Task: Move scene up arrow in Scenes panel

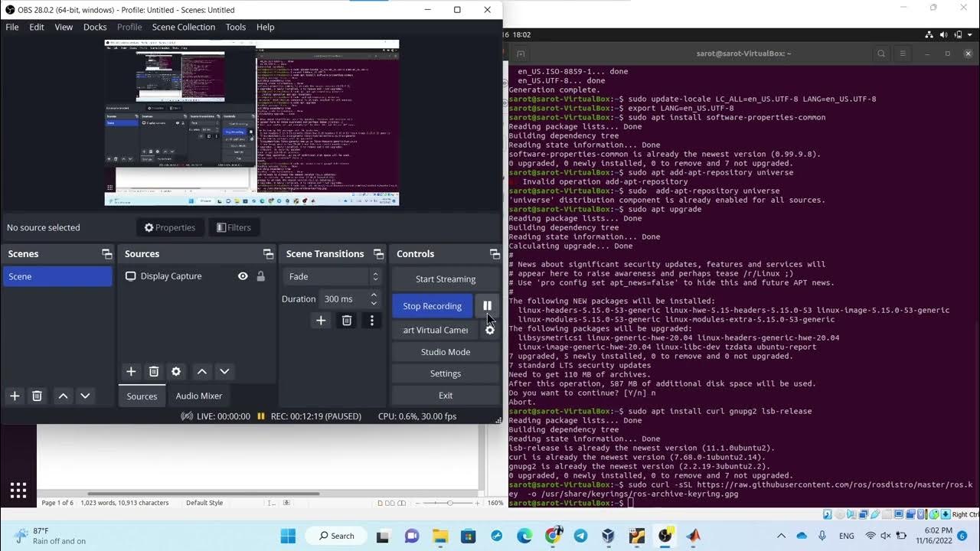Action: coord(63,396)
